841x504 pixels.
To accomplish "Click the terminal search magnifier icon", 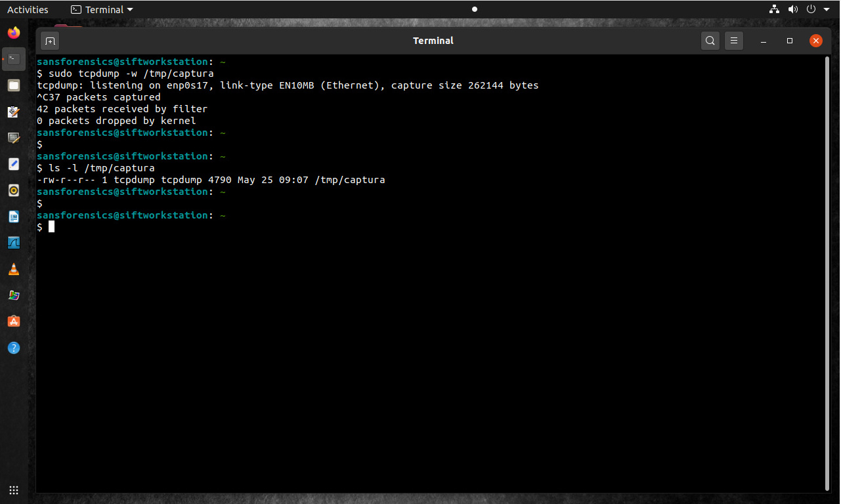I will tap(710, 41).
